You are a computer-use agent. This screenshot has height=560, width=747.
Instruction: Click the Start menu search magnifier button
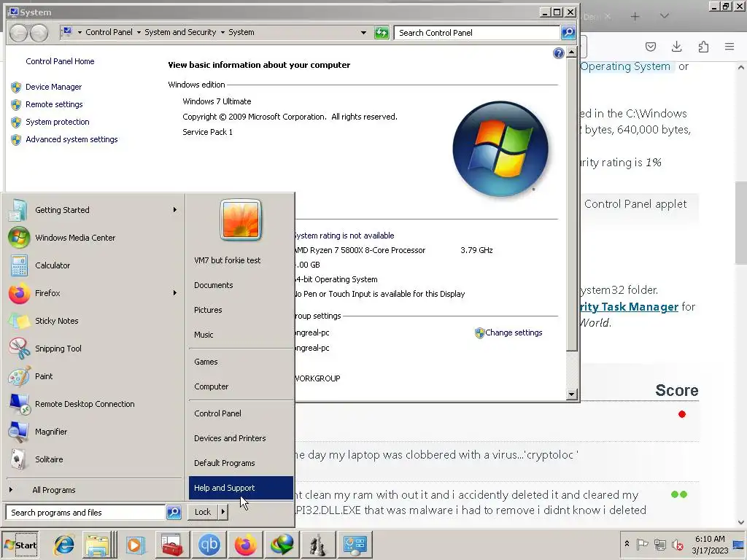click(174, 513)
